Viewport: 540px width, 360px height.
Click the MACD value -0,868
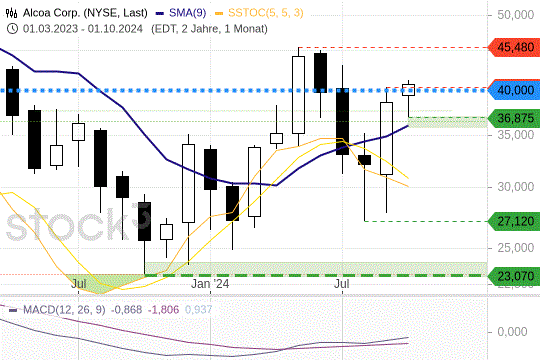point(126,310)
